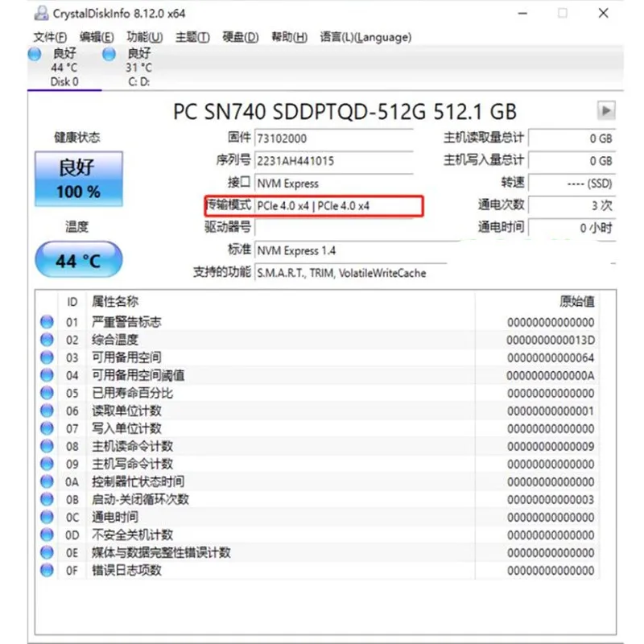Open the 主题 menu

[x=192, y=36]
